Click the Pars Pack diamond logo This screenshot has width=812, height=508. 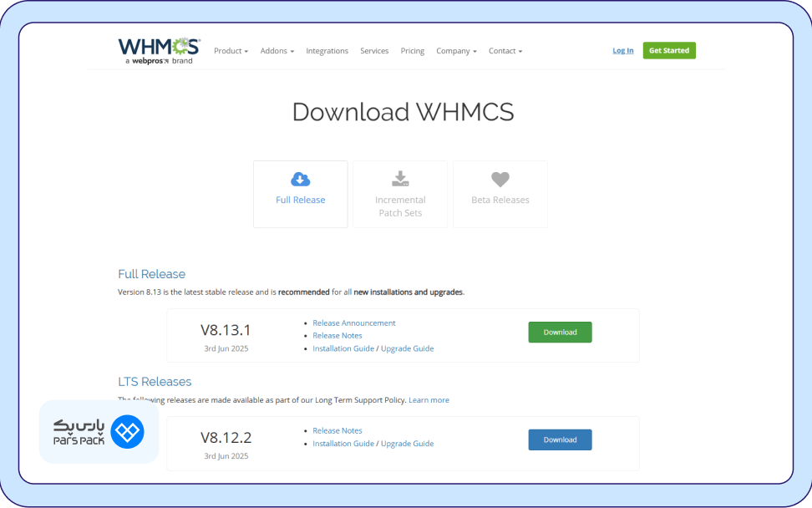[125, 432]
